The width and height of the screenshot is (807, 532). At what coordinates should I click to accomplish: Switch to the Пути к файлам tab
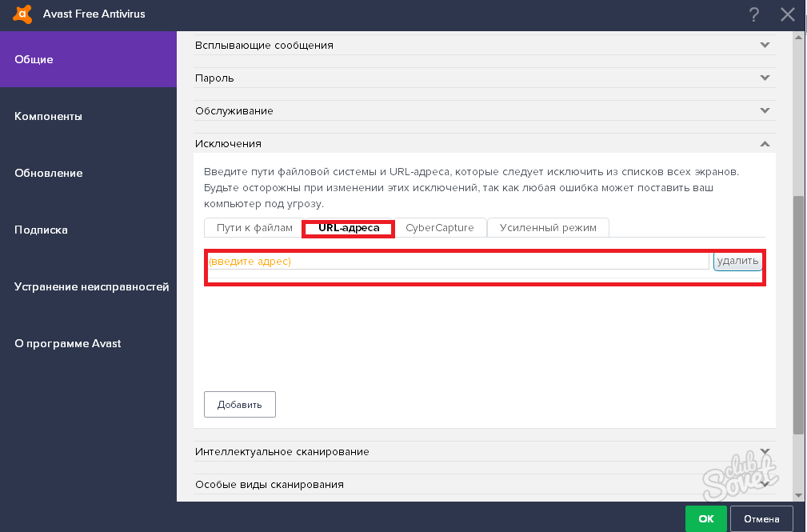[254, 228]
